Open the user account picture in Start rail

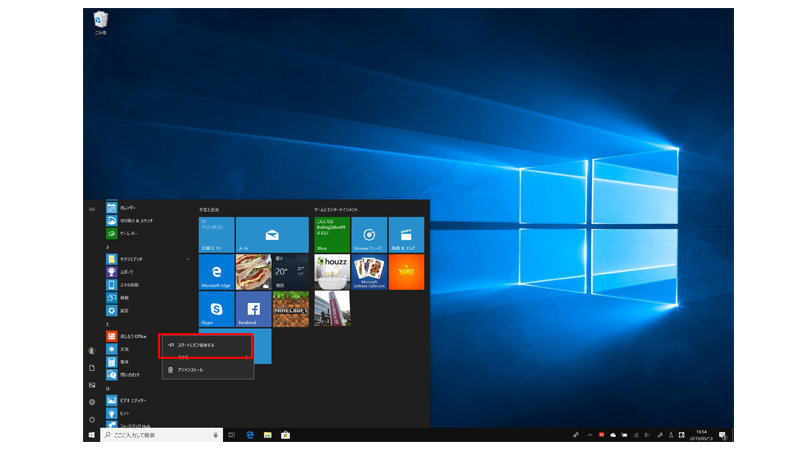pyautogui.click(x=92, y=351)
